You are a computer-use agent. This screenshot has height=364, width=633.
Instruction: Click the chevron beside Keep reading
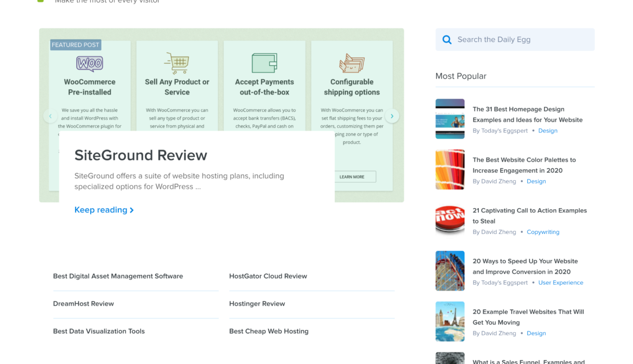click(131, 210)
